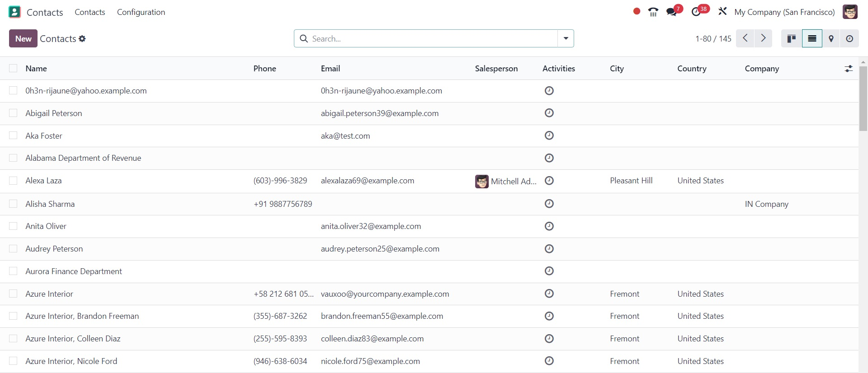868x373 pixels.
Task: Open the optional columns settings toggle
Action: (849, 69)
